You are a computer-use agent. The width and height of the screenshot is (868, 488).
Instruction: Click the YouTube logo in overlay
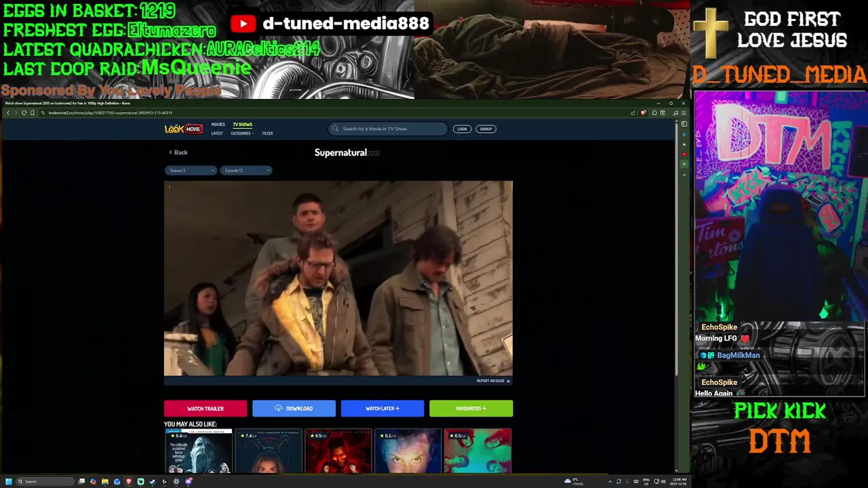[243, 24]
